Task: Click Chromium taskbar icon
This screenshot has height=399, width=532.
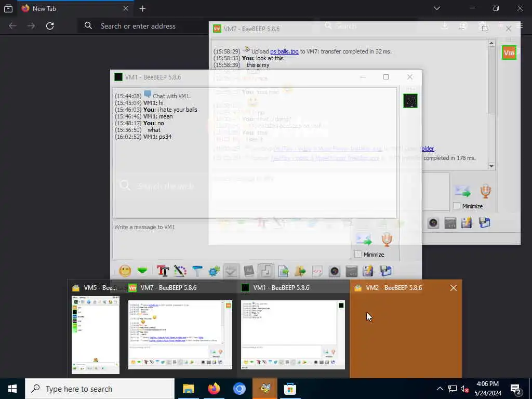Action: point(239,389)
